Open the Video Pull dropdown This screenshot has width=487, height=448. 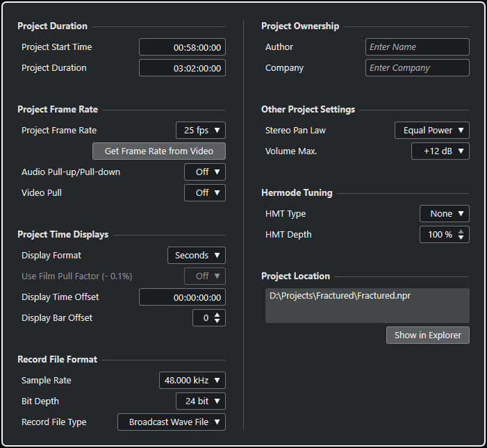pyautogui.click(x=204, y=193)
